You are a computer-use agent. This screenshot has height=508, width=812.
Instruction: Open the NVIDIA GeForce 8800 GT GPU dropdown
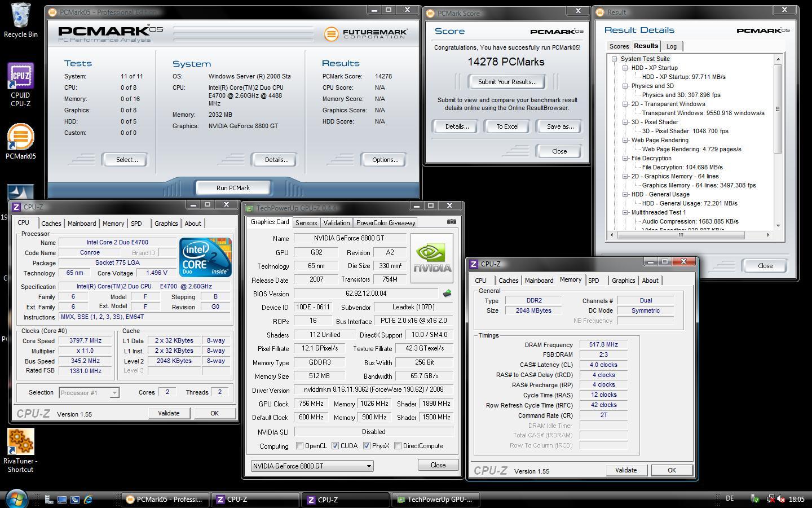click(x=312, y=466)
